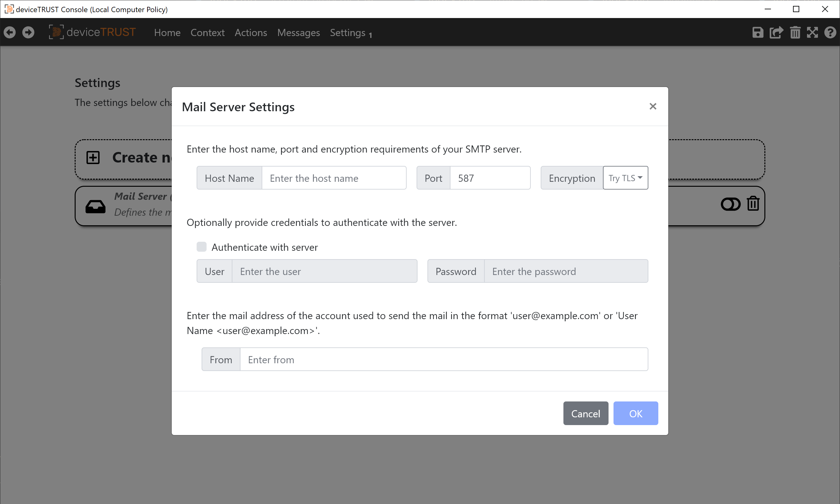
Task: Open the Actions menu
Action: pyautogui.click(x=250, y=33)
